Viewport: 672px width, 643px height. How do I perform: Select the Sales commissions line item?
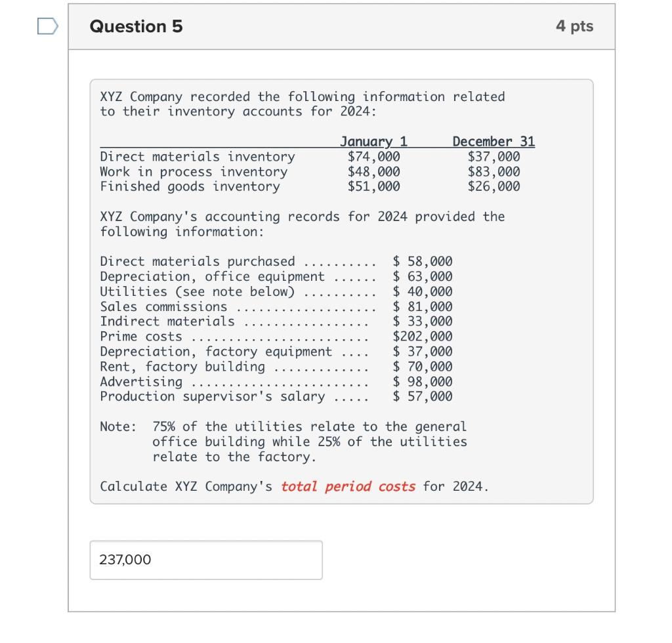tap(276, 306)
